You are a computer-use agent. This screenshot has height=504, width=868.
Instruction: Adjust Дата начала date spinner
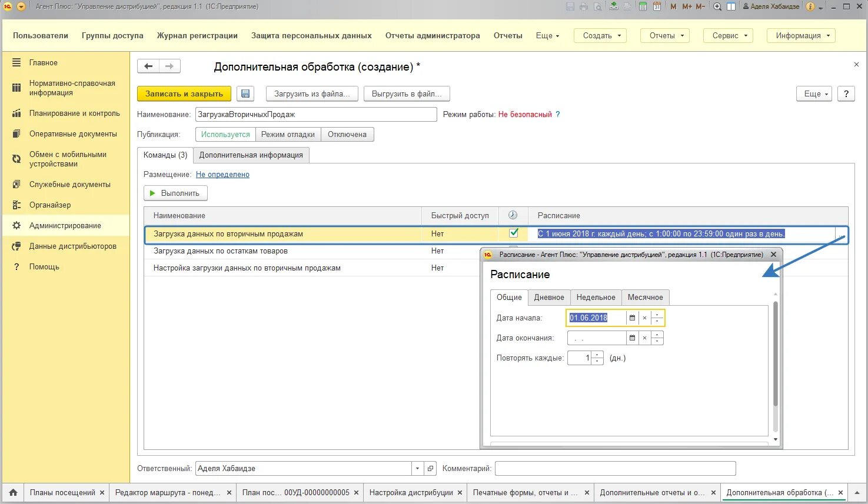[x=657, y=318]
